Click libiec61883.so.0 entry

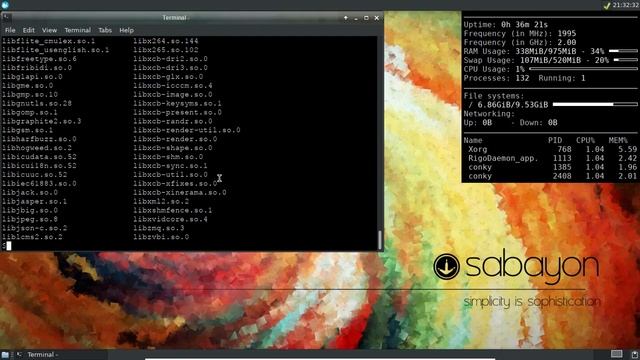(x=39, y=184)
